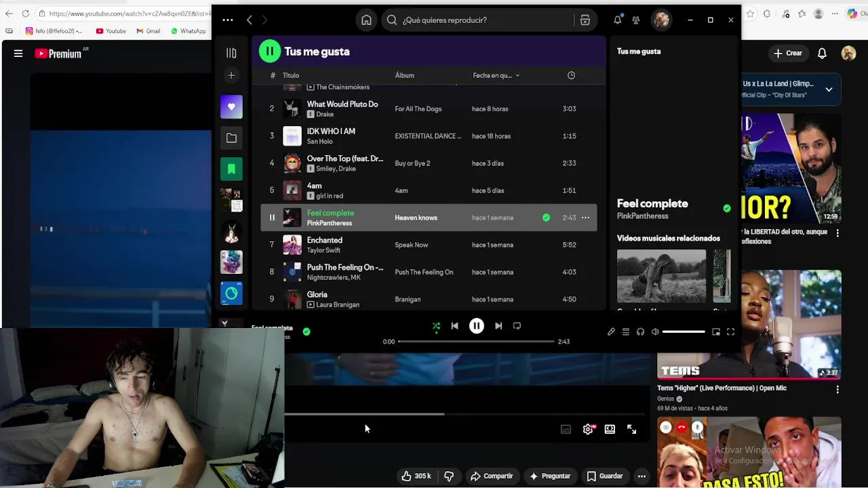Select the song IDK WHO I AM
868x488 pixels.
click(x=331, y=131)
